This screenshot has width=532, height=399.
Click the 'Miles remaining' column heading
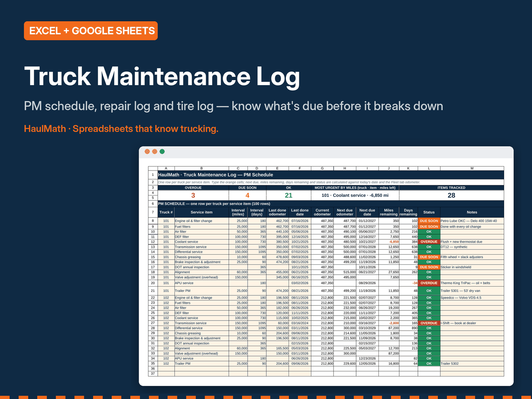389,212
